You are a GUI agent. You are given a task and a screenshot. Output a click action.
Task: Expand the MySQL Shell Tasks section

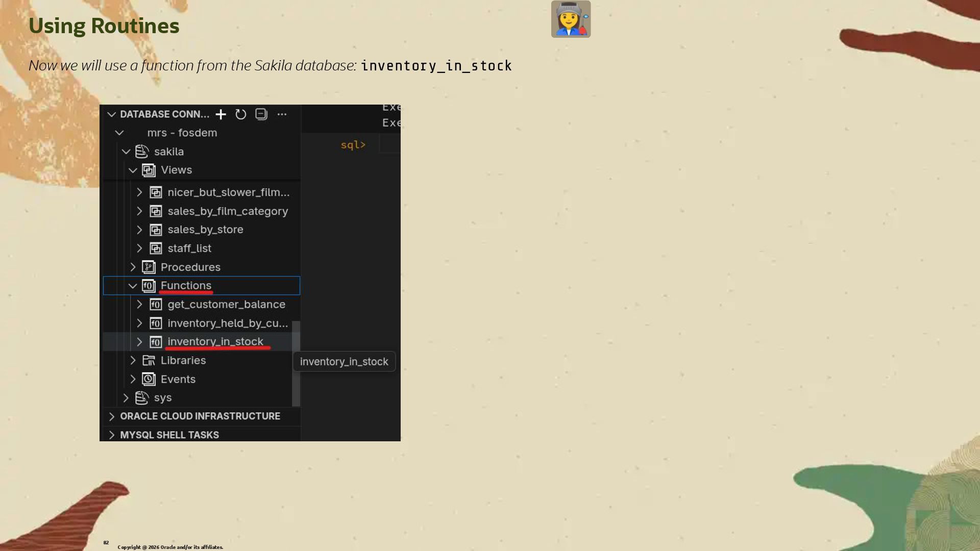(x=112, y=435)
